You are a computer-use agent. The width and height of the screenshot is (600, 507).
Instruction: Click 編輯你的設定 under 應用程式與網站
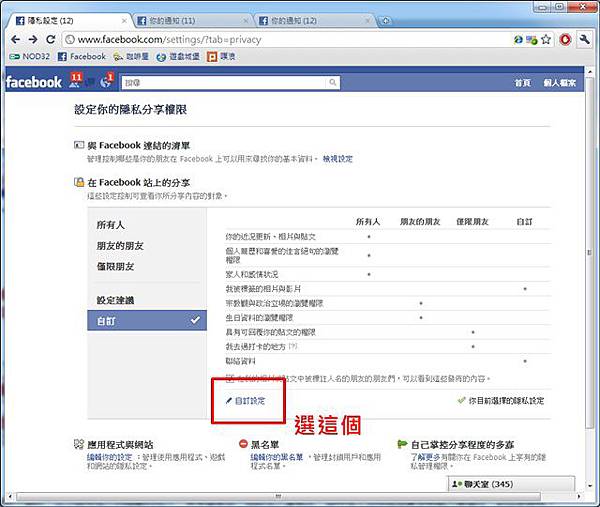pyautogui.click(x=109, y=457)
